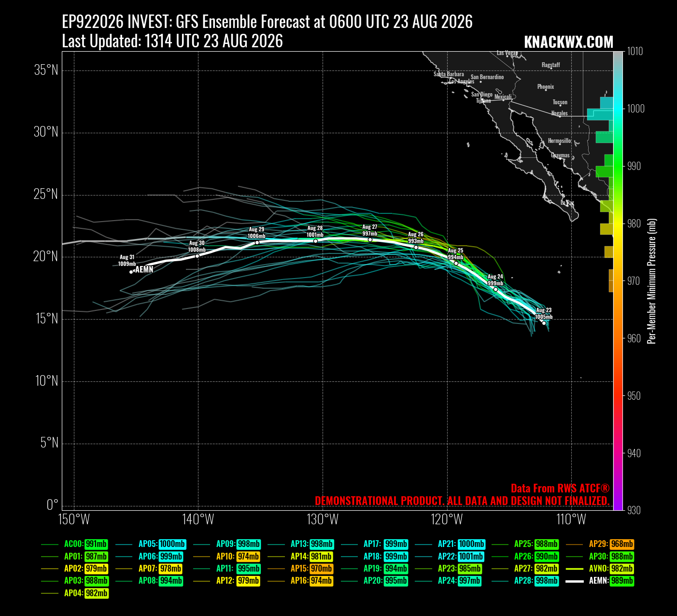This screenshot has width=677, height=616.
Task: Click the Aug 25 994mb track marker
Action: click(x=456, y=263)
